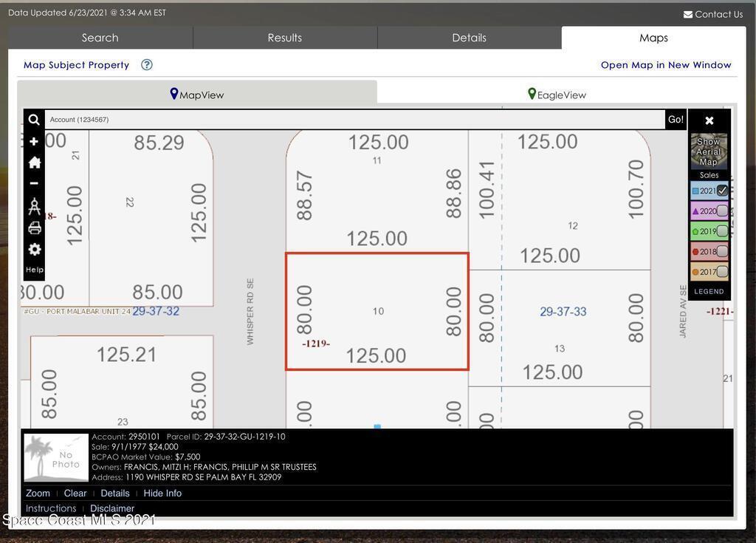Viewport: 756px width, 543px height.
Task: Open map settings gear icon
Action: point(34,250)
